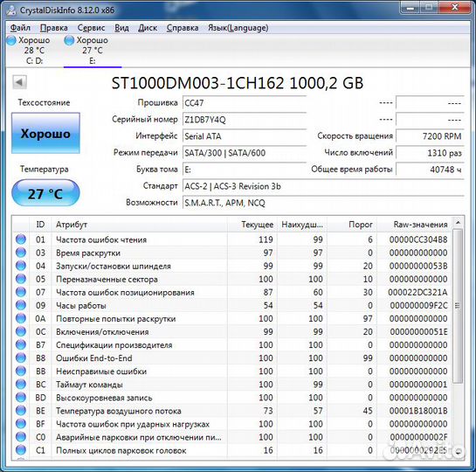The height and width of the screenshot is (472, 476).
Task: Open the Файл menu
Action: [x=20, y=28]
